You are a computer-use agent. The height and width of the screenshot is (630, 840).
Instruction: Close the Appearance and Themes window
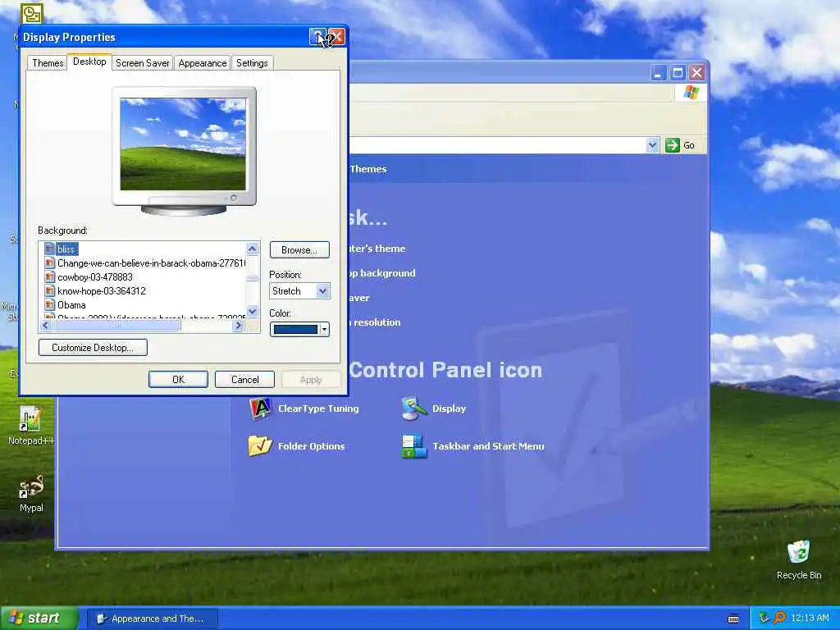[696, 72]
